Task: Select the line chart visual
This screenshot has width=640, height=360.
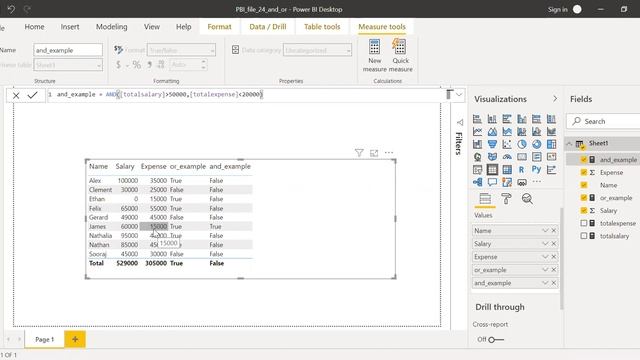Action: 477,131
